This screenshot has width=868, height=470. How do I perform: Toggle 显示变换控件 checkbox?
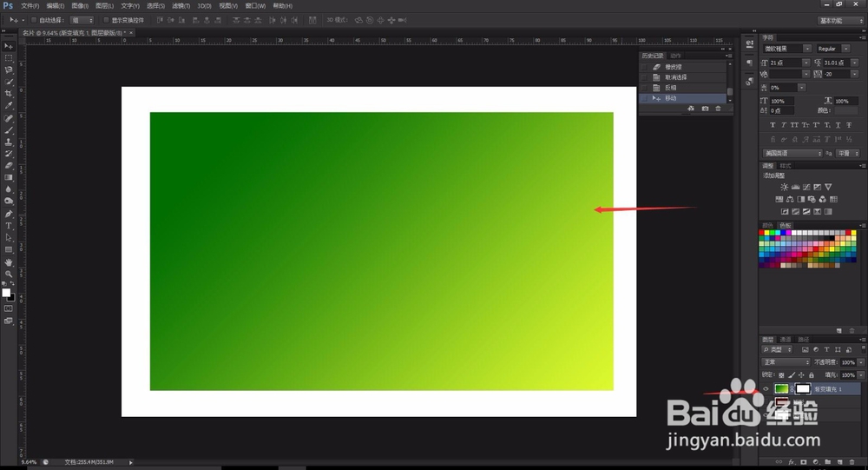pos(106,20)
